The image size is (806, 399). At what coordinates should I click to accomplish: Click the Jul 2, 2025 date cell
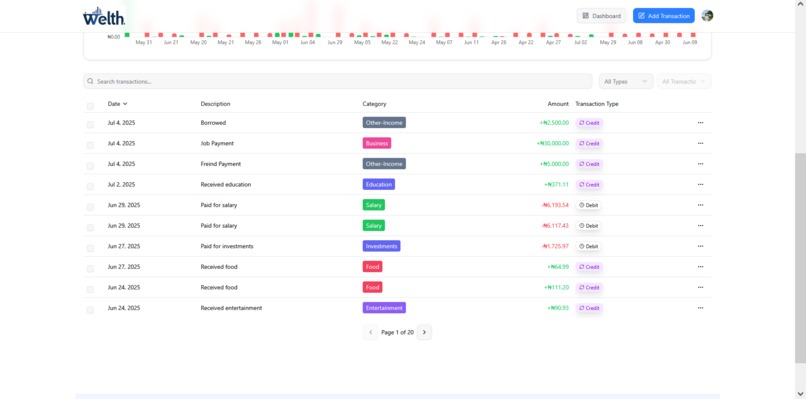(x=121, y=185)
